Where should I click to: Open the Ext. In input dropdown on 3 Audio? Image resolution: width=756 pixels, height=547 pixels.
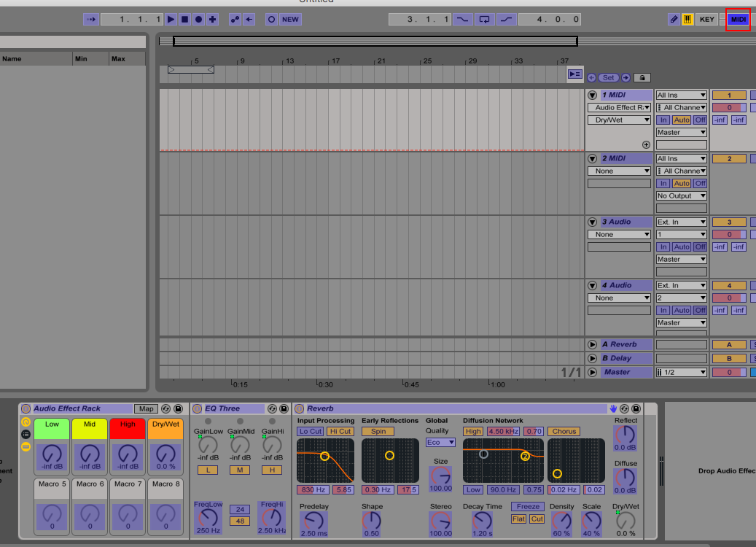pos(681,222)
